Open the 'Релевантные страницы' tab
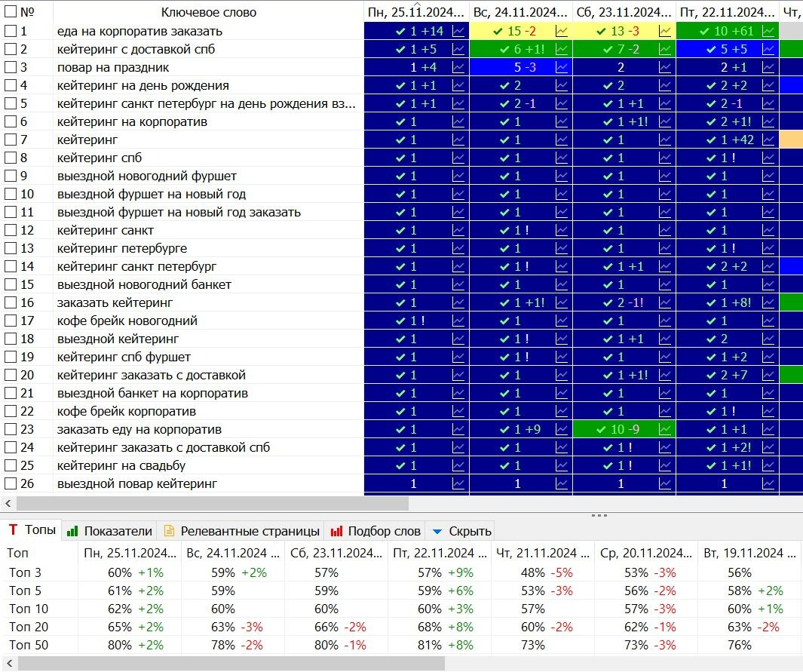The width and height of the screenshot is (803, 672). tap(242, 531)
